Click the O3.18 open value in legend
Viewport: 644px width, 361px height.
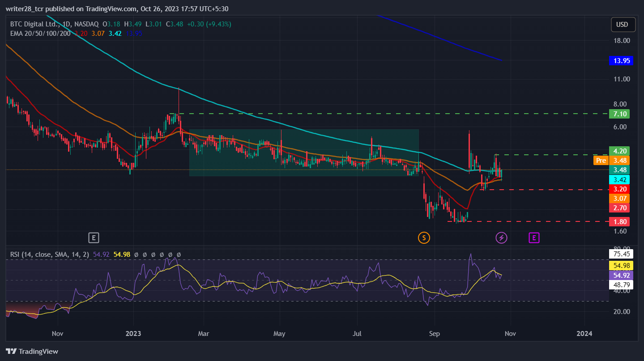coord(111,24)
